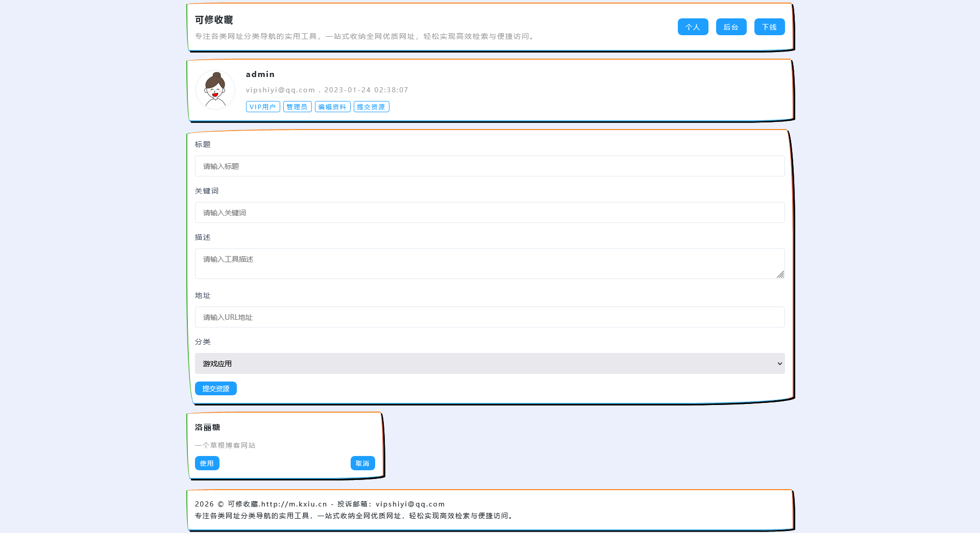Open the 个人 profile page button
The image size is (980, 533).
point(693,27)
